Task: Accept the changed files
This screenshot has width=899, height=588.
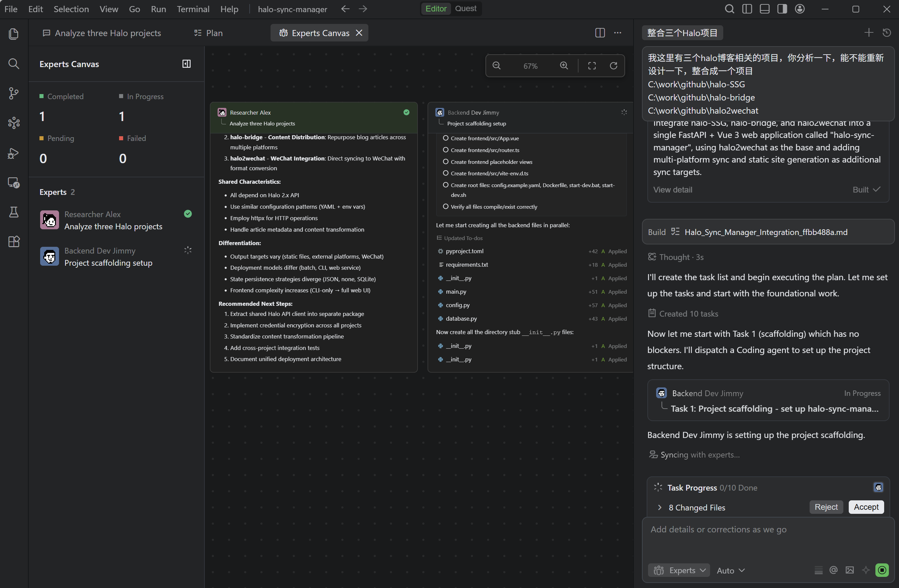Action: point(867,507)
